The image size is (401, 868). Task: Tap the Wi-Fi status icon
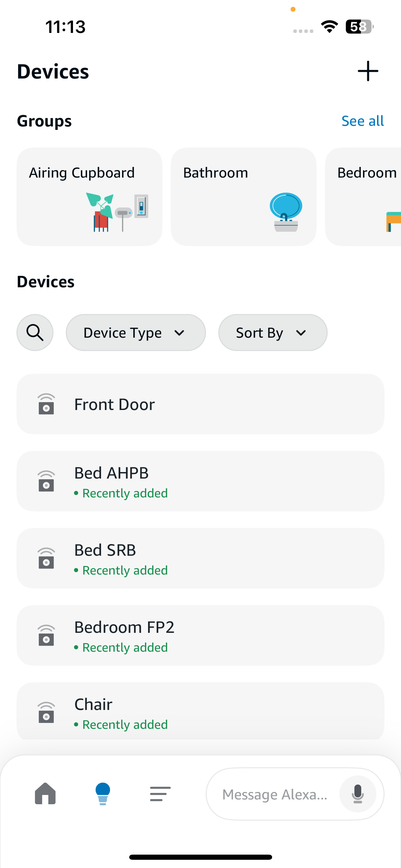coord(329,26)
